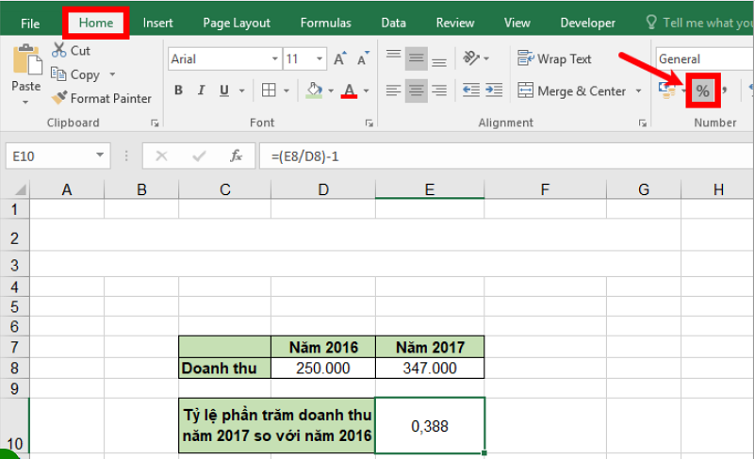The height and width of the screenshot is (459, 755).
Task: Apply the Borders grid icon
Action: coord(269,90)
